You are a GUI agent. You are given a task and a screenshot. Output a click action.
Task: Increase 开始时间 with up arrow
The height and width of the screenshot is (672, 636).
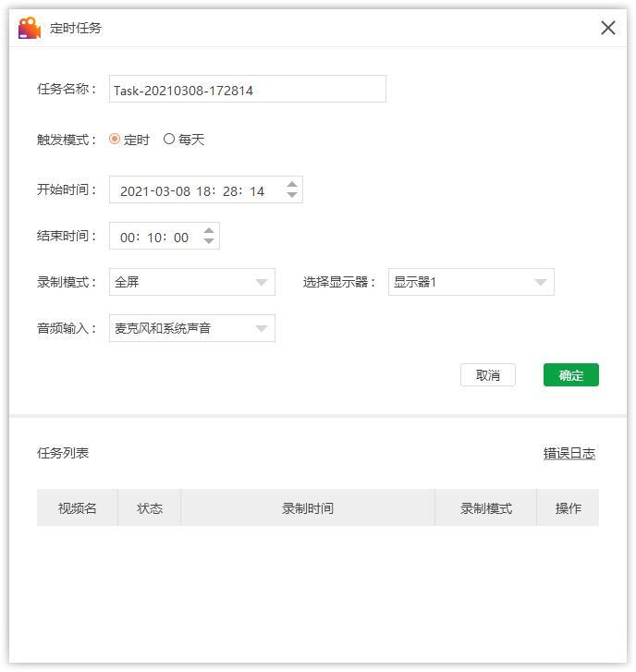pyautogui.click(x=292, y=184)
